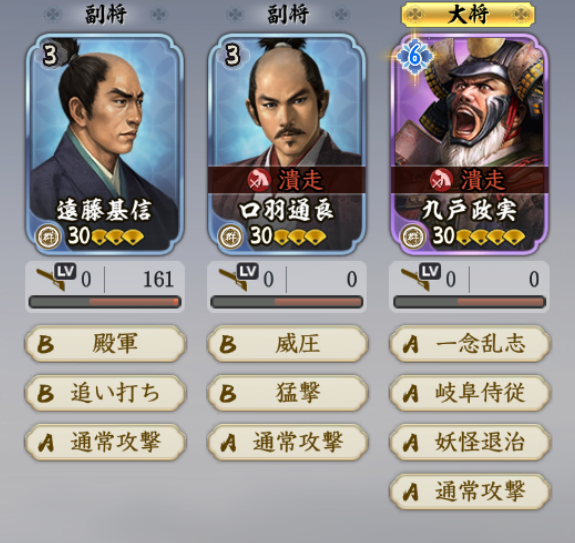Click the 潰走 rout status icon on 口羽通良
575x543 pixels.
259,180
